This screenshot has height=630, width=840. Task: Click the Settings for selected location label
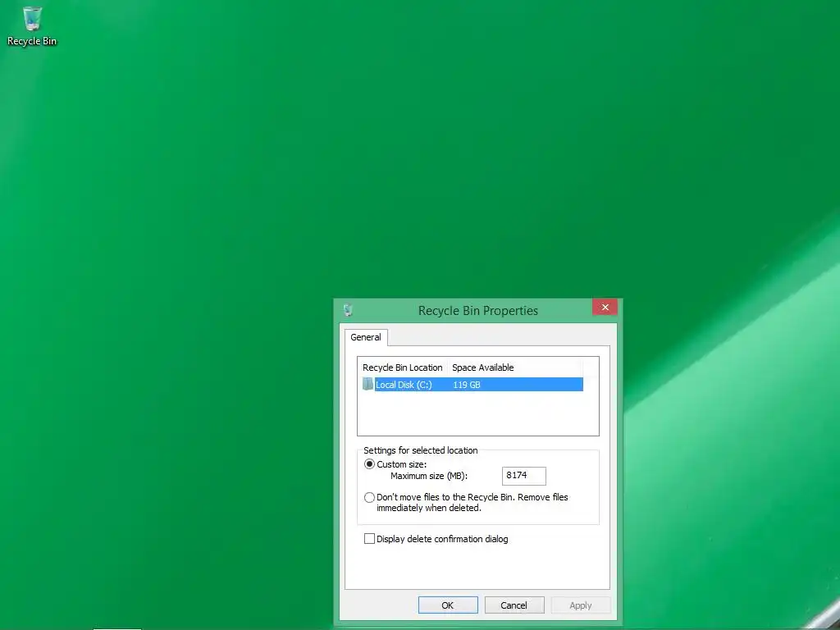tap(421, 450)
